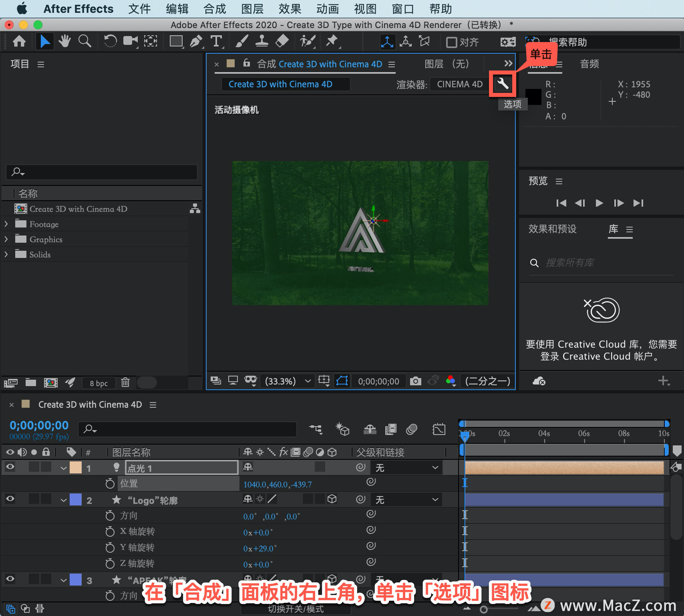
Task: Select the Eraser tool
Action: (x=282, y=41)
